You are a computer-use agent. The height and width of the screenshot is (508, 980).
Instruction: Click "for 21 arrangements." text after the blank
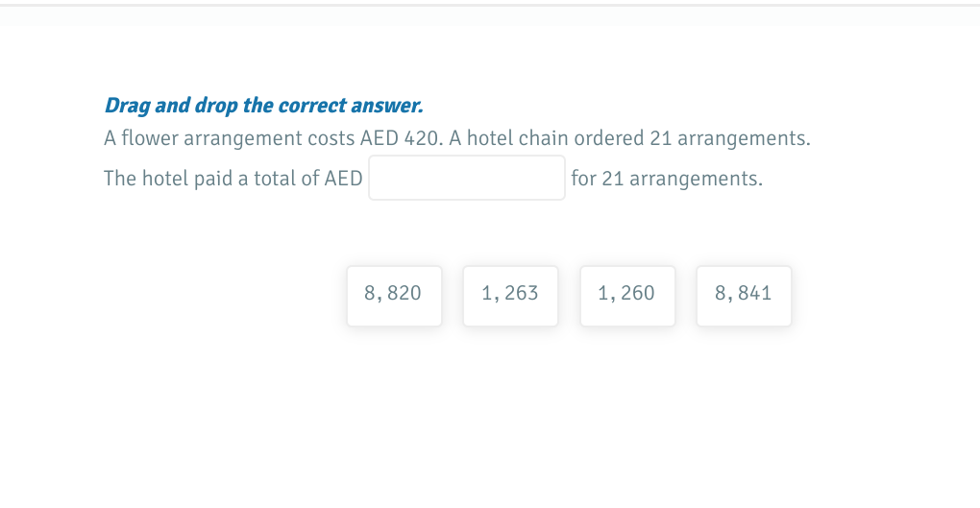coord(667,180)
